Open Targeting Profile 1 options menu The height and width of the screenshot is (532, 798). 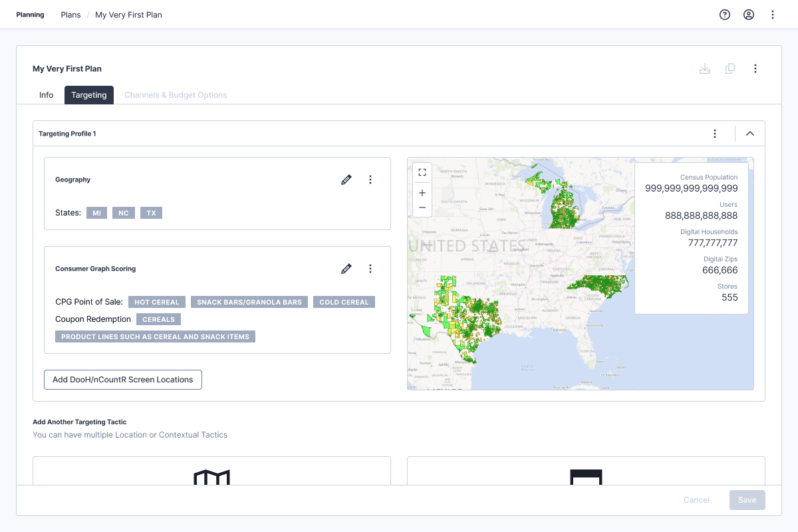tap(715, 134)
